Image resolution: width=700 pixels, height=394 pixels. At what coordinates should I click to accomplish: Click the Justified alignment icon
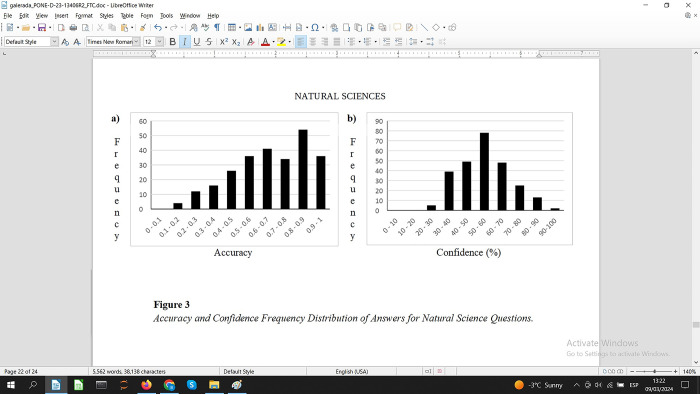click(x=337, y=41)
